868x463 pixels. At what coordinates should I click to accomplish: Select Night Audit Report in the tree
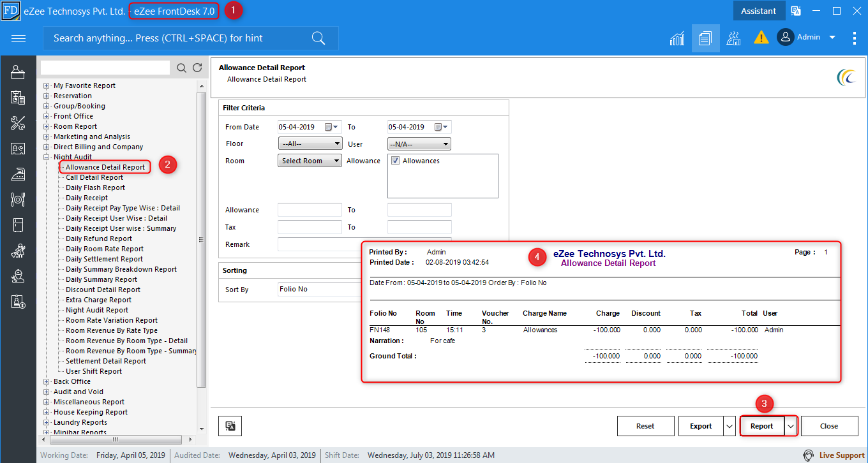point(97,310)
